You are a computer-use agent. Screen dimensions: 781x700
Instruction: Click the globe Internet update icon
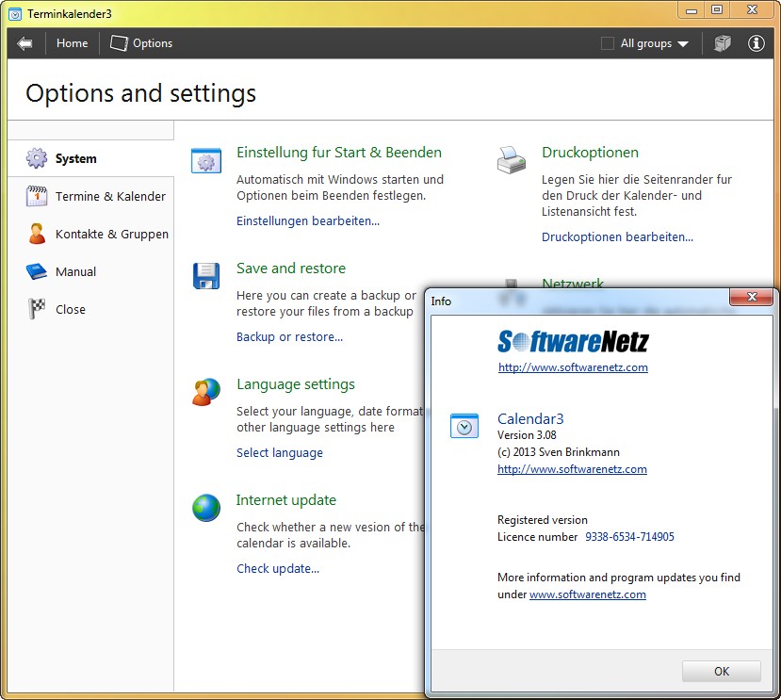click(x=206, y=508)
